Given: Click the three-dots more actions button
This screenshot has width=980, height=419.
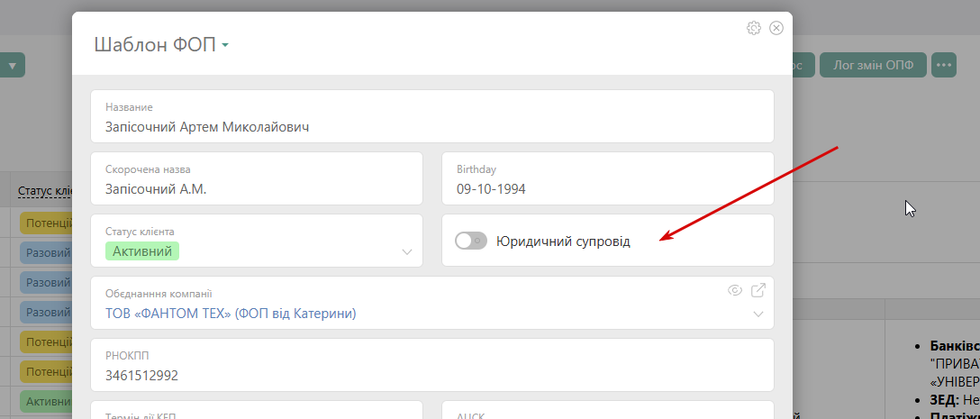Looking at the screenshot, I should coord(943,65).
